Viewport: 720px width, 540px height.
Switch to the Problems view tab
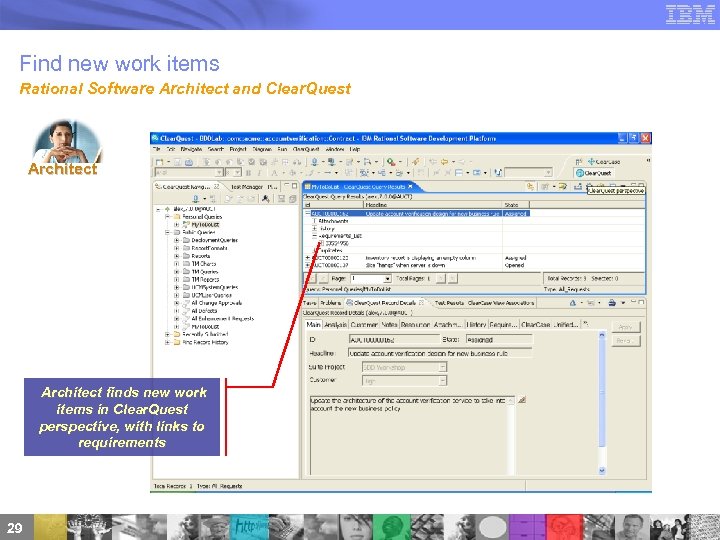330,303
